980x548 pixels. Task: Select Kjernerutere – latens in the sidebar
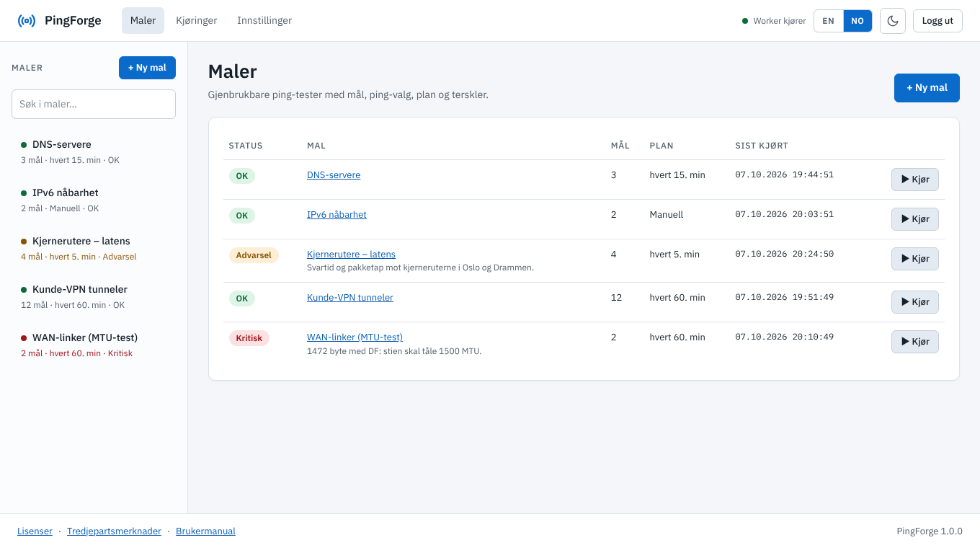pos(94,248)
